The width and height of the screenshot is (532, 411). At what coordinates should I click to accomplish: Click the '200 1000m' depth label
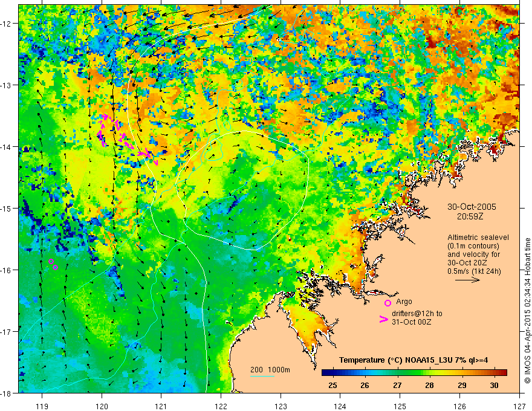pos(270,370)
